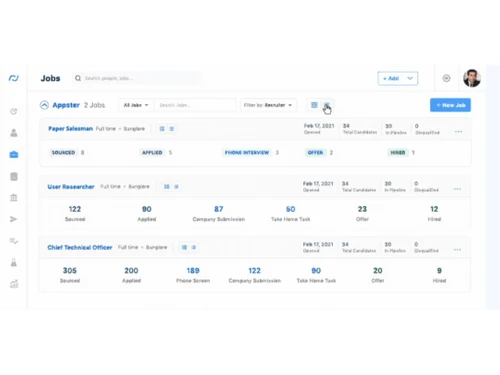Viewport: 500px width, 375px height.
Task: Open the paper plane send icon in the sidebar
Action: tap(14, 219)
